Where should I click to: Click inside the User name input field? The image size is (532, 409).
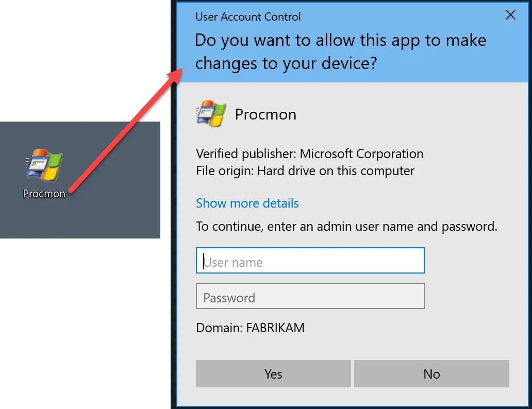pyautogui.click(x=309, y=260)
